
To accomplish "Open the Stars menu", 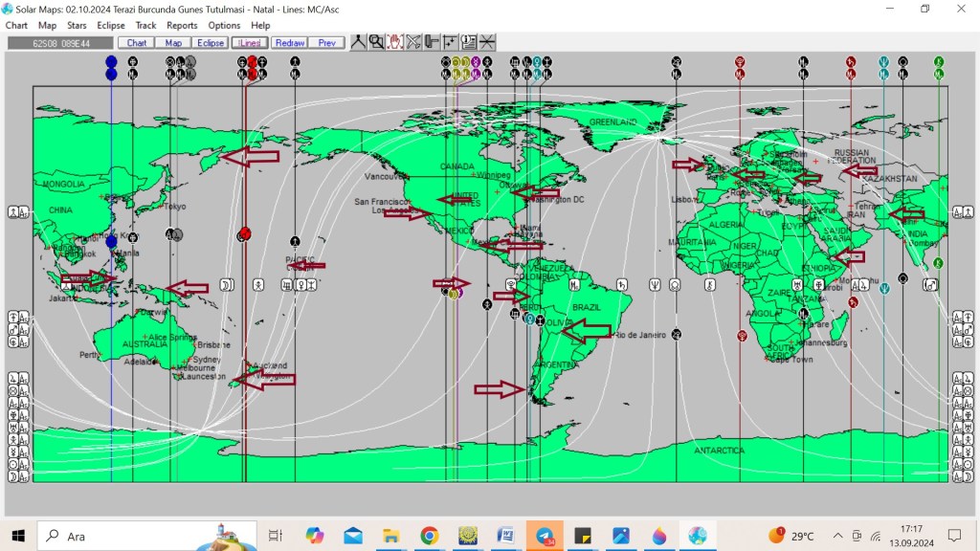I will tap(77, 26).
